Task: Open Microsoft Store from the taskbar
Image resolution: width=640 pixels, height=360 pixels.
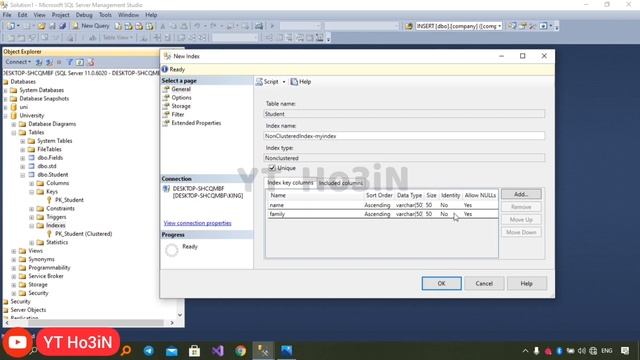Action: (x=194, y=351)
